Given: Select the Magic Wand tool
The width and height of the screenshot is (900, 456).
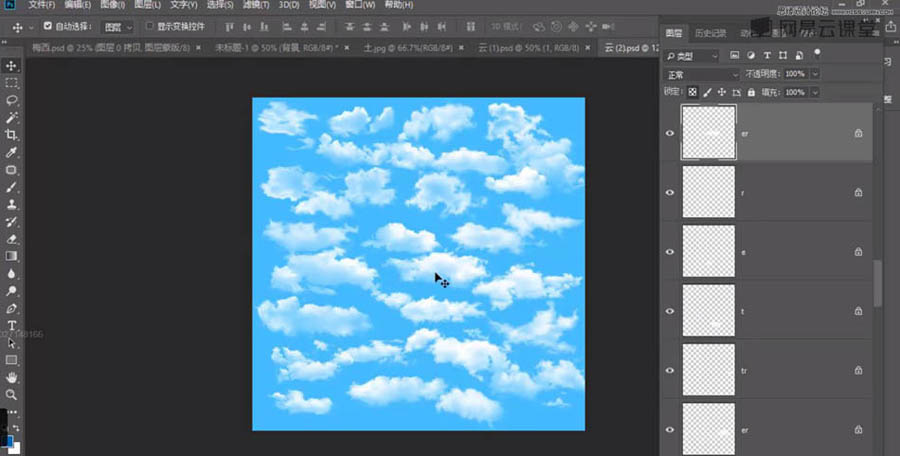Looking at the screenshot, I should tap(12, 117).
